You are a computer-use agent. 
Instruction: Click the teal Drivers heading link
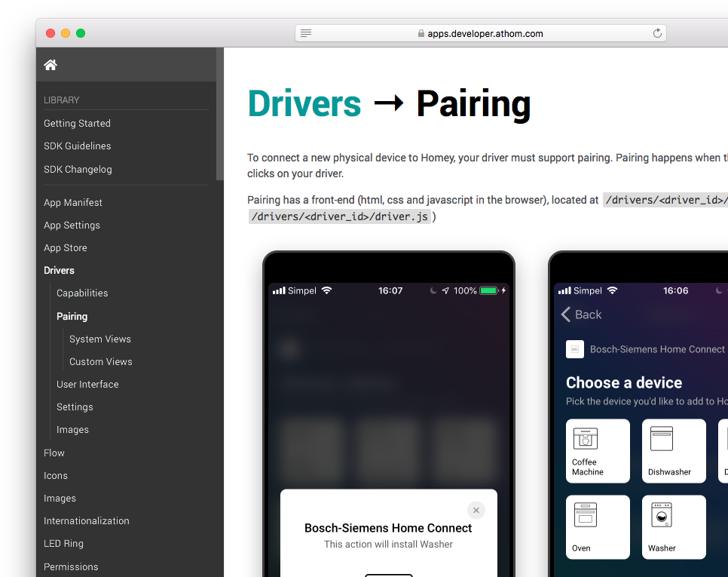coord(304,104)
